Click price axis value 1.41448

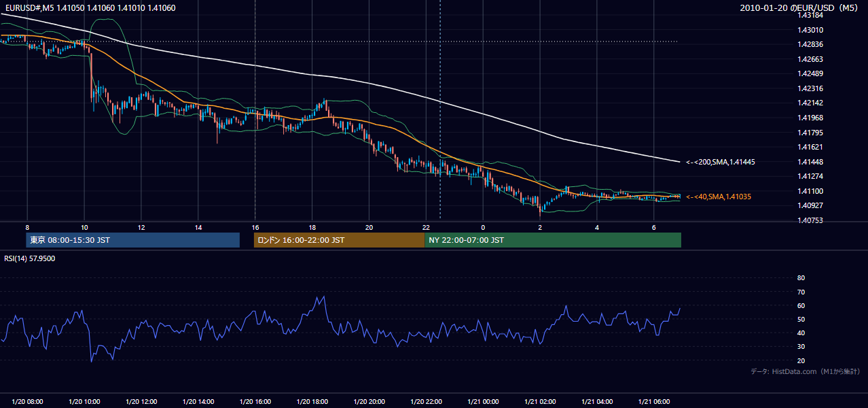tap(810, 162)
